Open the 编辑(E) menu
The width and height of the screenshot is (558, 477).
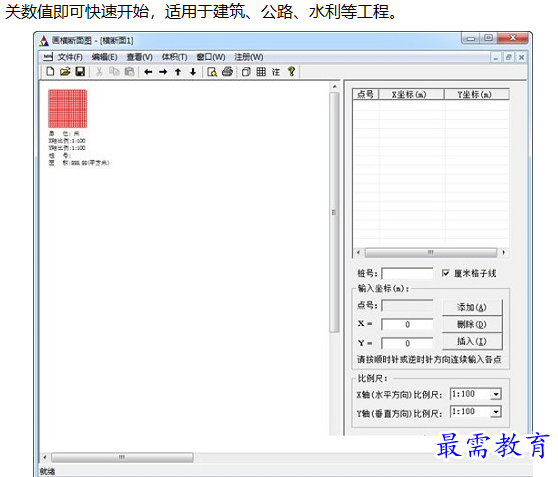[x=104, y=57]
